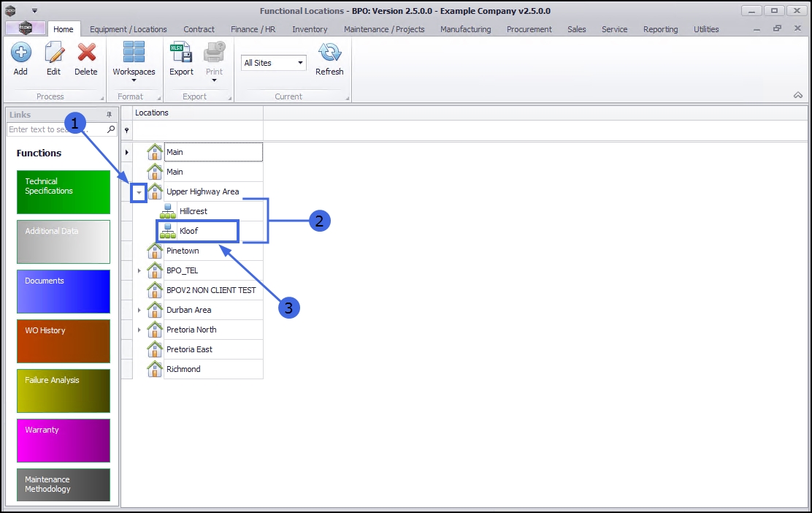The width and height of the screenshot is (812, 513).
Task: Collapse the ribbon with the chevron arrow
Action: click(x=798, y=95)
